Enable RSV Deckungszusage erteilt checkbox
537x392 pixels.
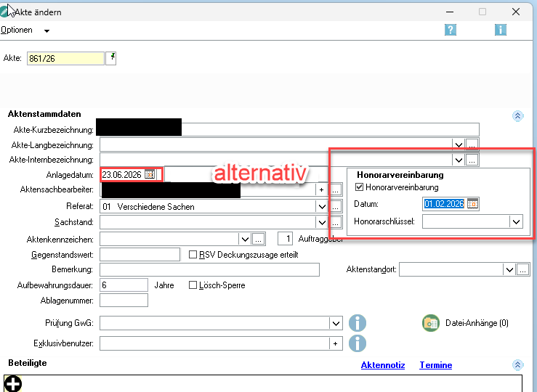193,255
